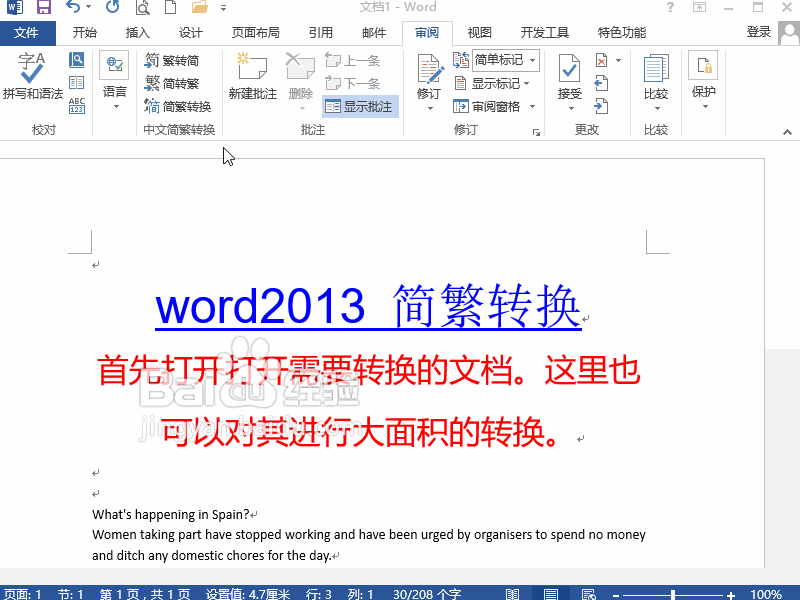
Task: Click the title word2013 简繁转换
Action: coord(368,306)
